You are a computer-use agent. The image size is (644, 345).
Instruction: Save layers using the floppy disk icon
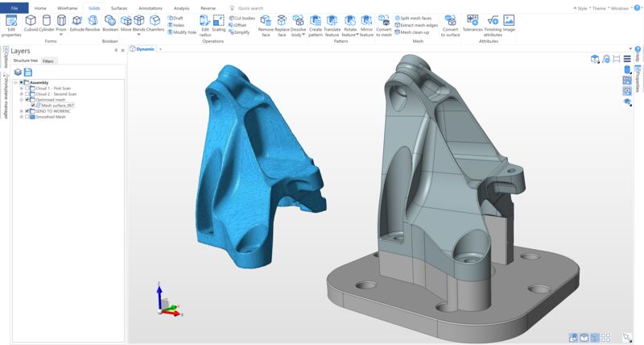(28, 73)
